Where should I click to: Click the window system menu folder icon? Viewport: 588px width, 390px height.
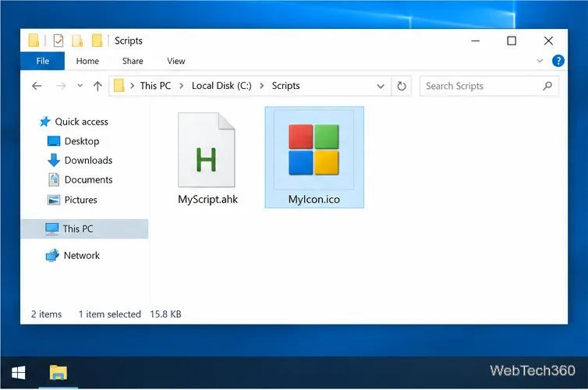coord(34,41)
